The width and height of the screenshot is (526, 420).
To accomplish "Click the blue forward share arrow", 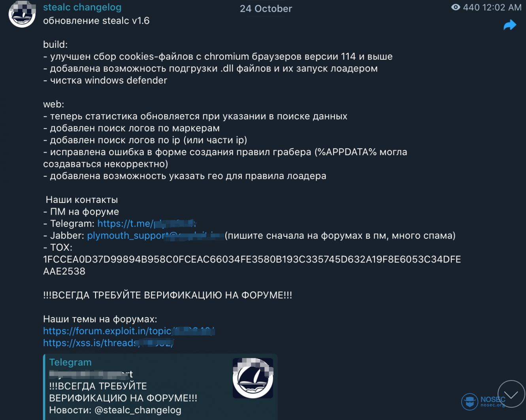I will click(x=510, y=25).
